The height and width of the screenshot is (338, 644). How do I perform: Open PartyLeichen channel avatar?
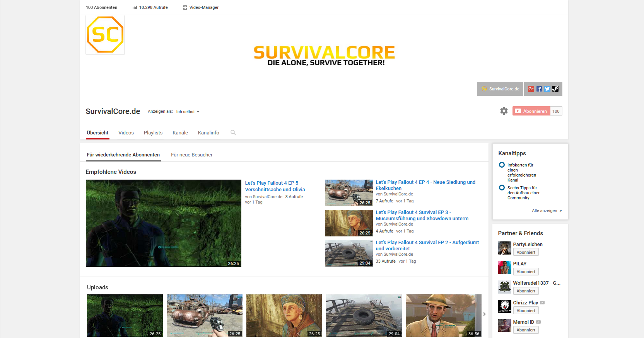(x=505, y=248)
